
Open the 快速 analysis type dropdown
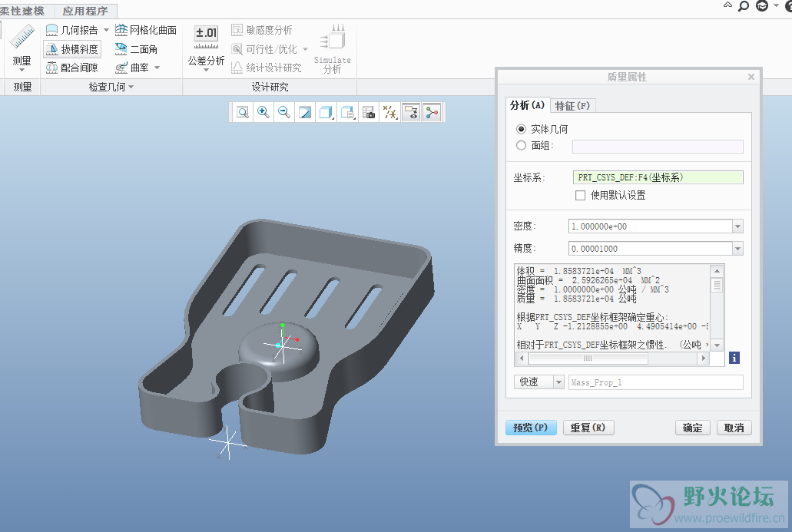pos(538,382)
